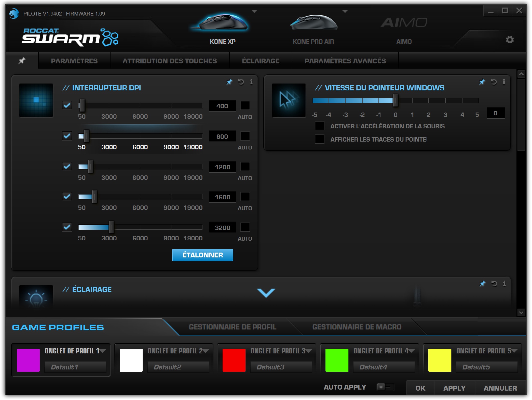Open Kone XP device dropdown arrow
532x400 pixels.
pos(254,11)
